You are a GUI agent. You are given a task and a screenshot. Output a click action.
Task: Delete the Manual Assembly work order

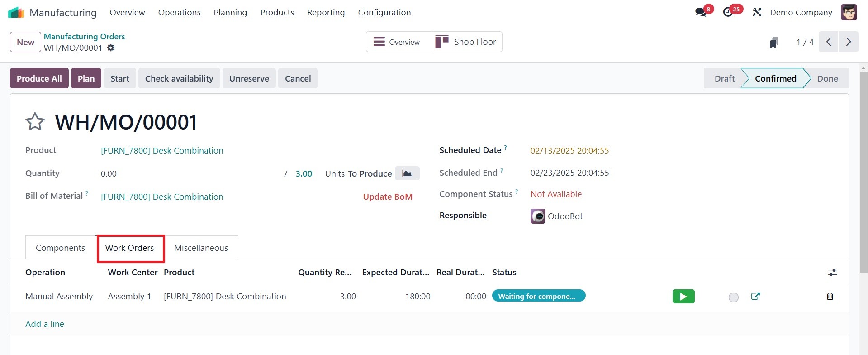830,296
